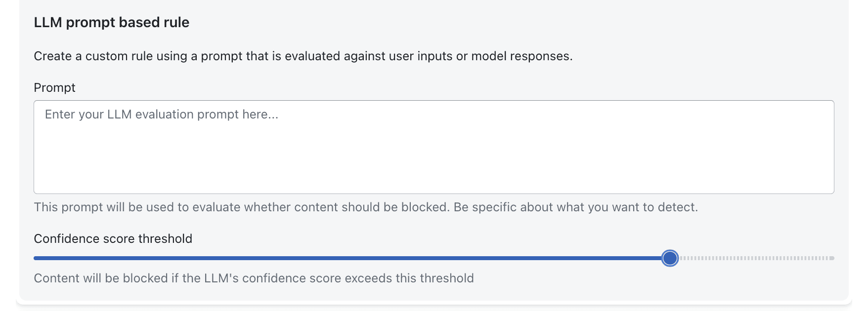The width and height of the screenshot is (868, 311).
Task: Click the empty area inside the prompt box
Action: [434, 163]
